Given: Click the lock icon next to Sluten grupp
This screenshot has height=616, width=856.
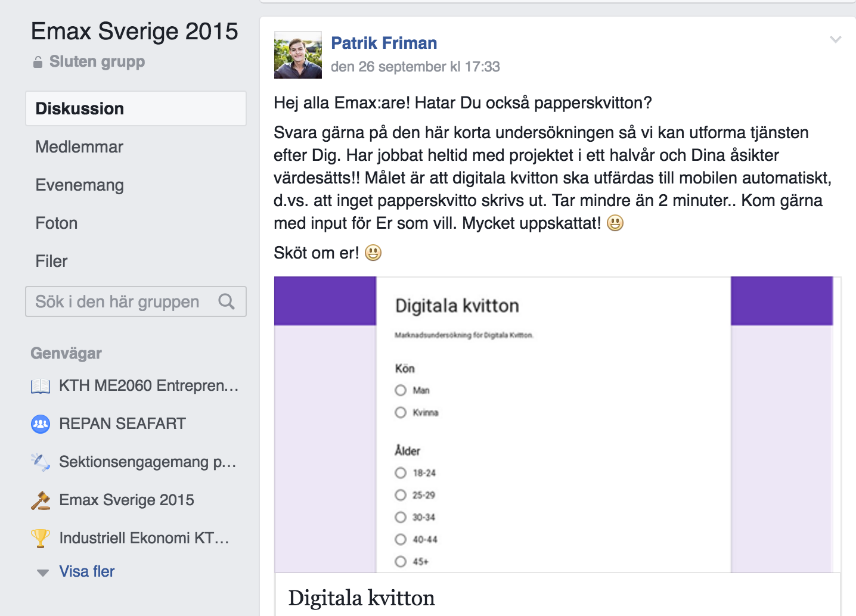Looking at the screenshot, I should tap(38, 62).
